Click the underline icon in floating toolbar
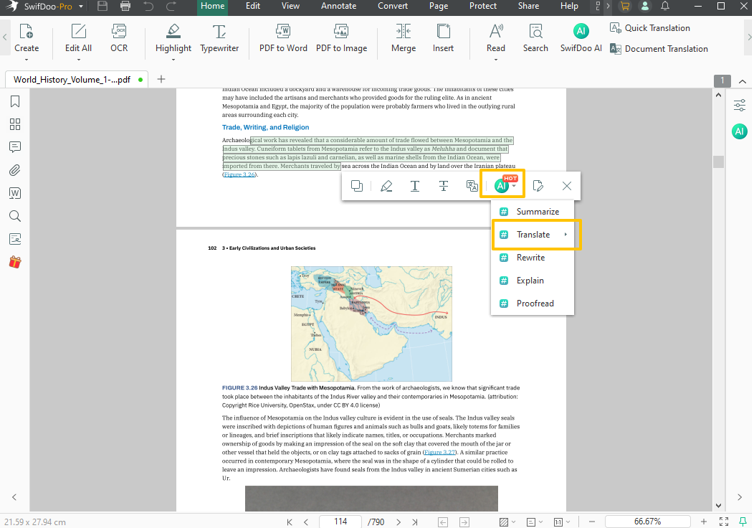This screenshot has height=529, width=752. click(415, 186)
